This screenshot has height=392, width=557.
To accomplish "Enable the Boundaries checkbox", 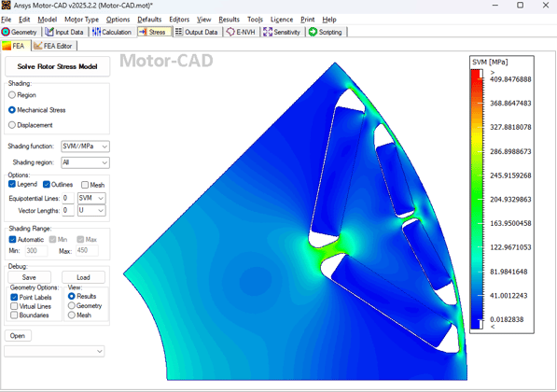I will point(14,315).
